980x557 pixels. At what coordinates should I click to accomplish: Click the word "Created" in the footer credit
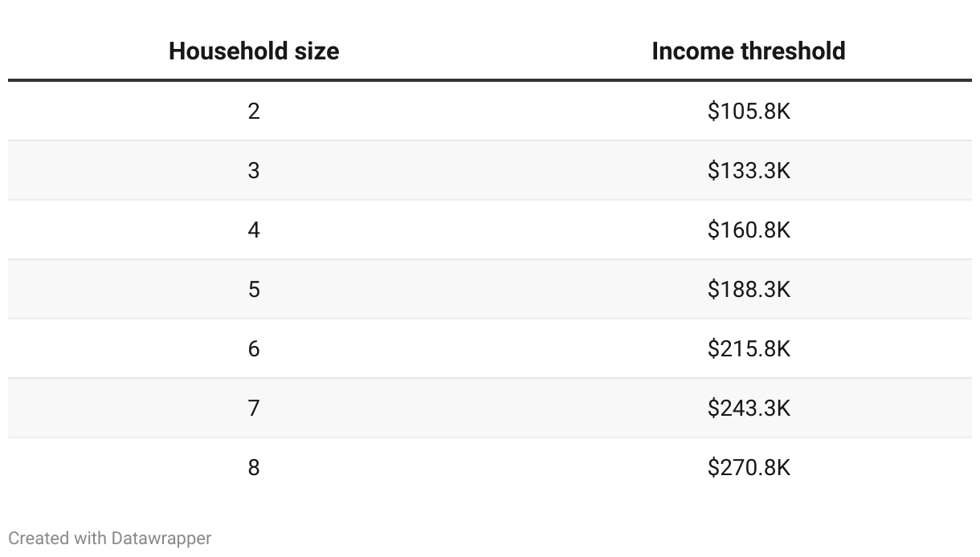point(39,538)
